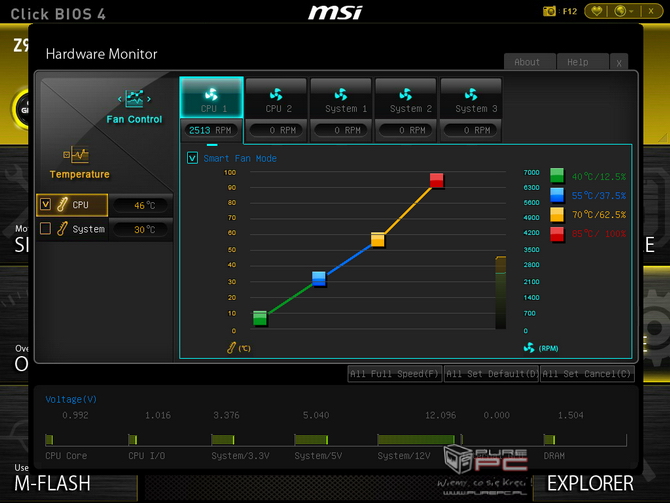Select the red curve point on graph
Viewport: 670px width, 503px height.
pyautogui.click(x=437, y=180)
